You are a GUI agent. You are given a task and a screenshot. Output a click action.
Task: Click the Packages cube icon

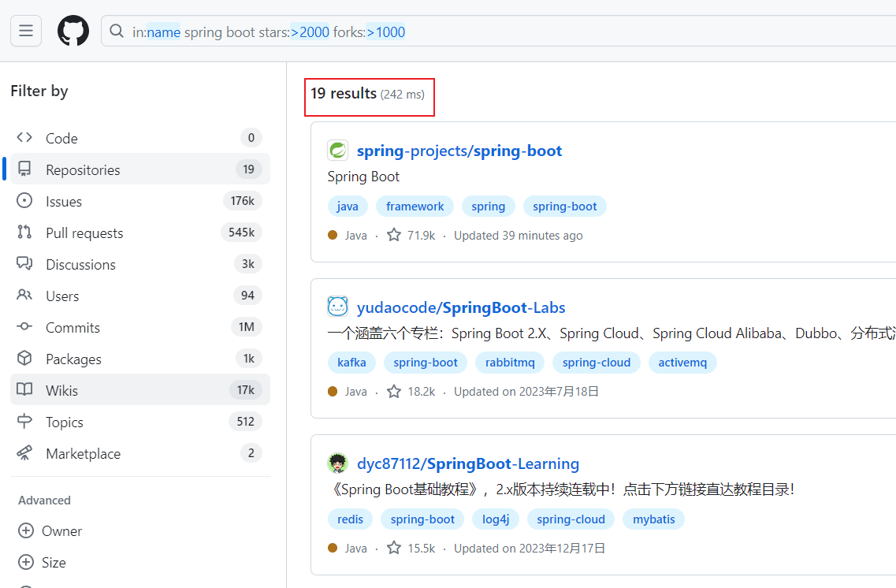click(x=24, y=359)
